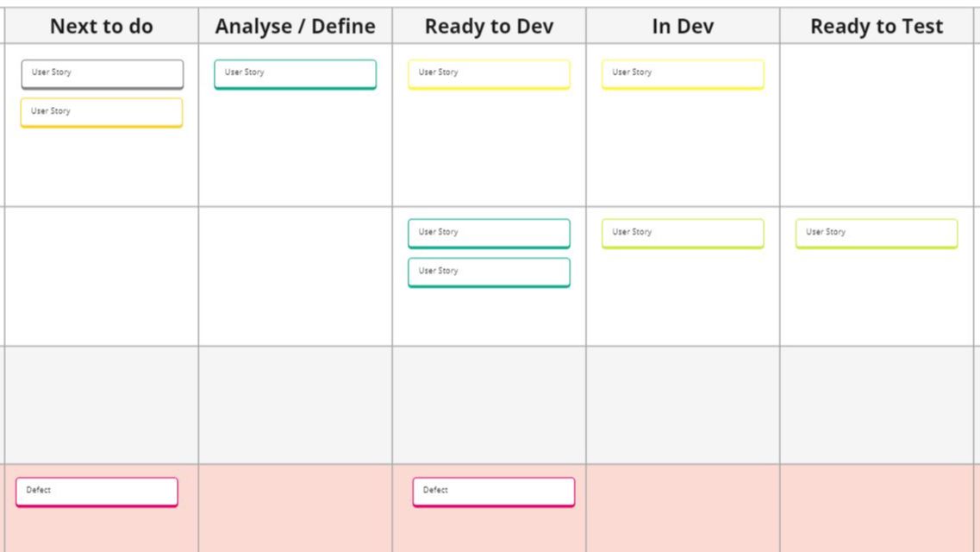Select lime-green User Story in In Dev column
Viewport: 980px width, 552px height.
(x=683, y=234)
